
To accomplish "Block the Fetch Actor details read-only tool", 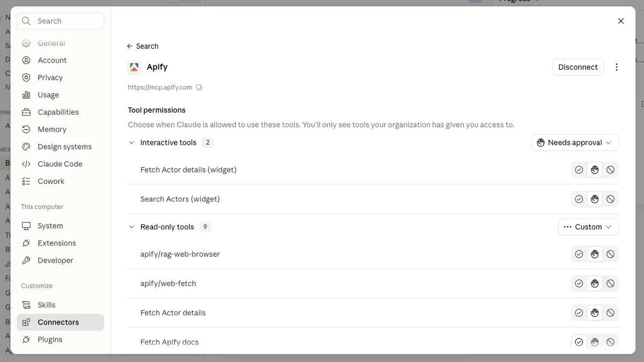I will point(610,313).
